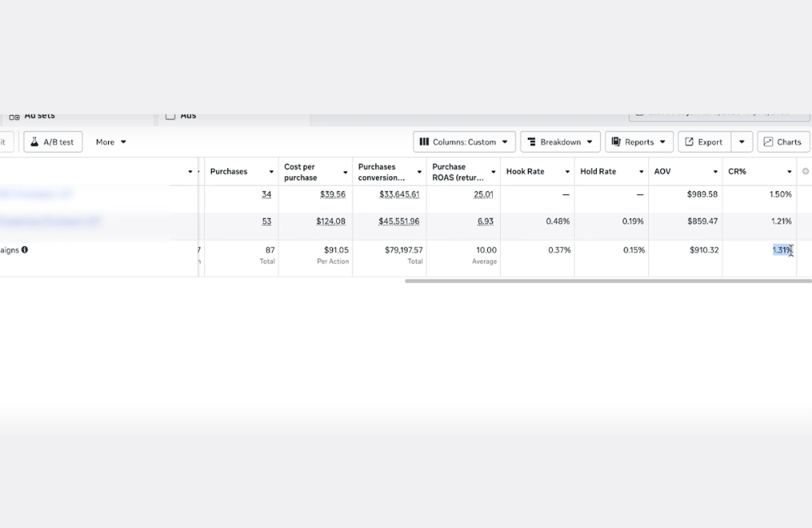Select CR% value 1.21%
The width and height of the screenshot is (812, 528).
(781, 221)
